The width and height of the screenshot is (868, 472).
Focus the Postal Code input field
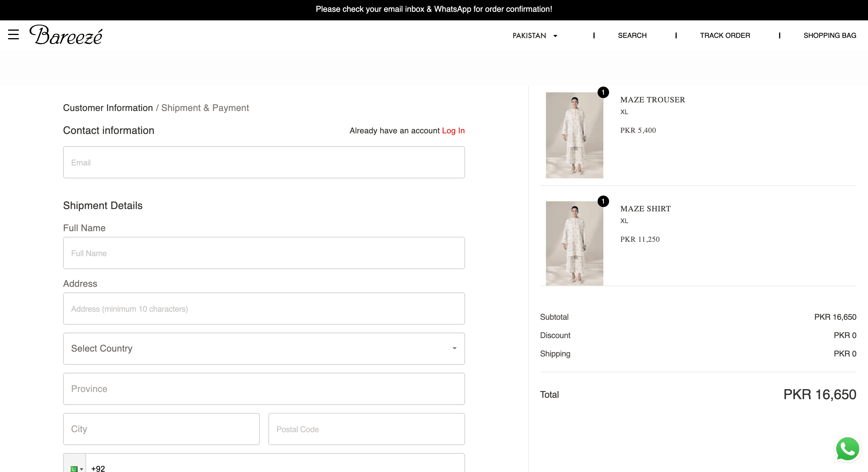tap(367, 429)
